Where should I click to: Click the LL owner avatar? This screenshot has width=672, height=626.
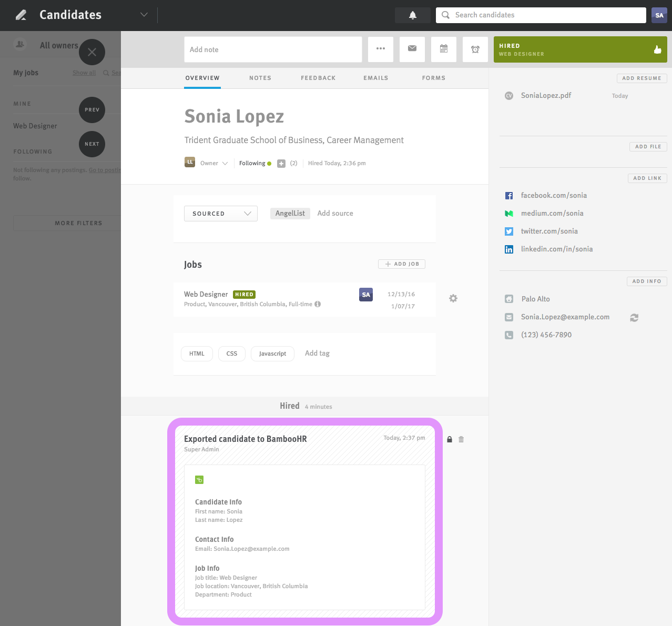point(190,163)
